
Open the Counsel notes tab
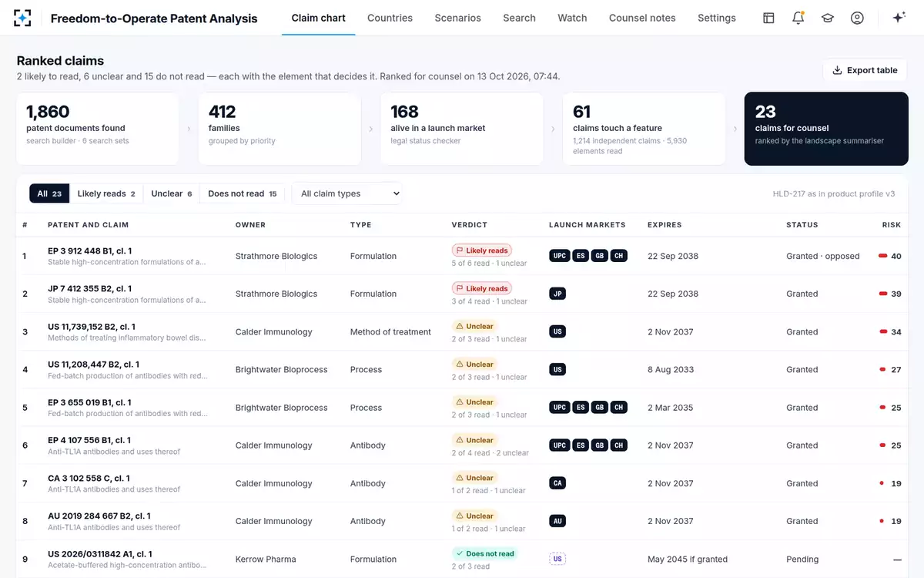click(642, 18)
